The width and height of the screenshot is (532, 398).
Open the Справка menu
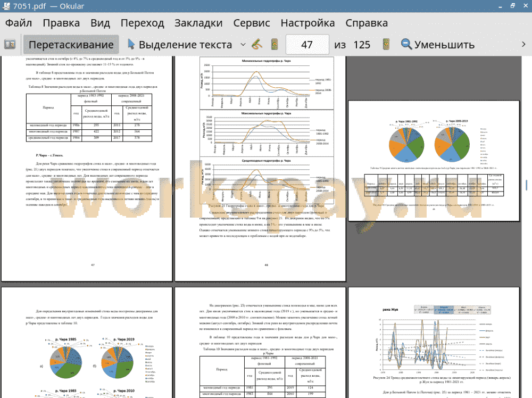(367, 23)
